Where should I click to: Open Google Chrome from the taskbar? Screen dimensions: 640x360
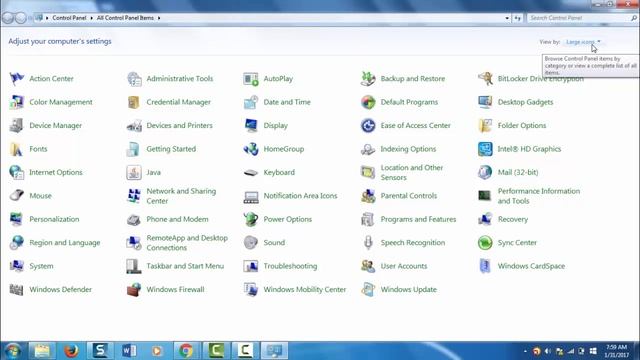click(186, 351)
